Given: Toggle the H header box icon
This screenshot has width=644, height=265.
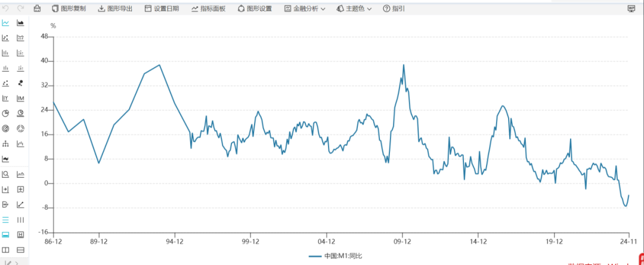Looking at the screenshot, I should tap(20, 235).
